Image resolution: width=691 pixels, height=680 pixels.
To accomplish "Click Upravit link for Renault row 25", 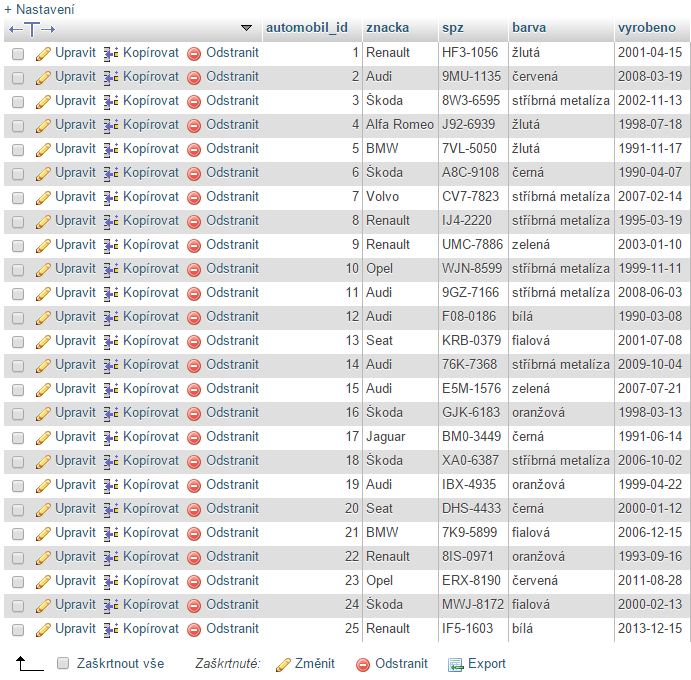I will pos(75,628).
